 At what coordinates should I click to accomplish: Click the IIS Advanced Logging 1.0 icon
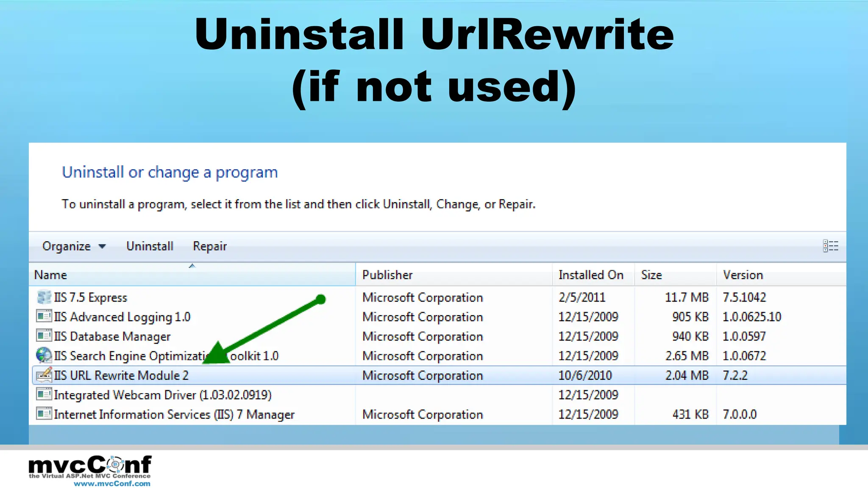[x=44, y=316]
